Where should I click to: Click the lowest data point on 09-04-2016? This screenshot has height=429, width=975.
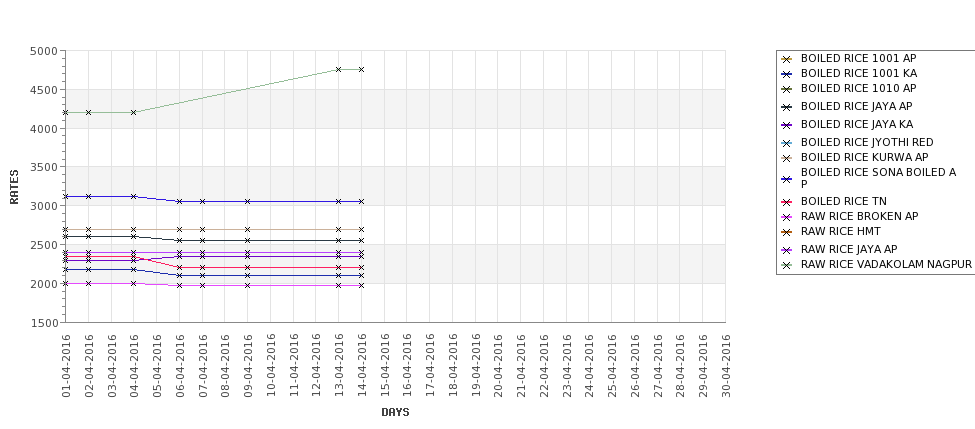pyautogui.click(x=247, y=285)
